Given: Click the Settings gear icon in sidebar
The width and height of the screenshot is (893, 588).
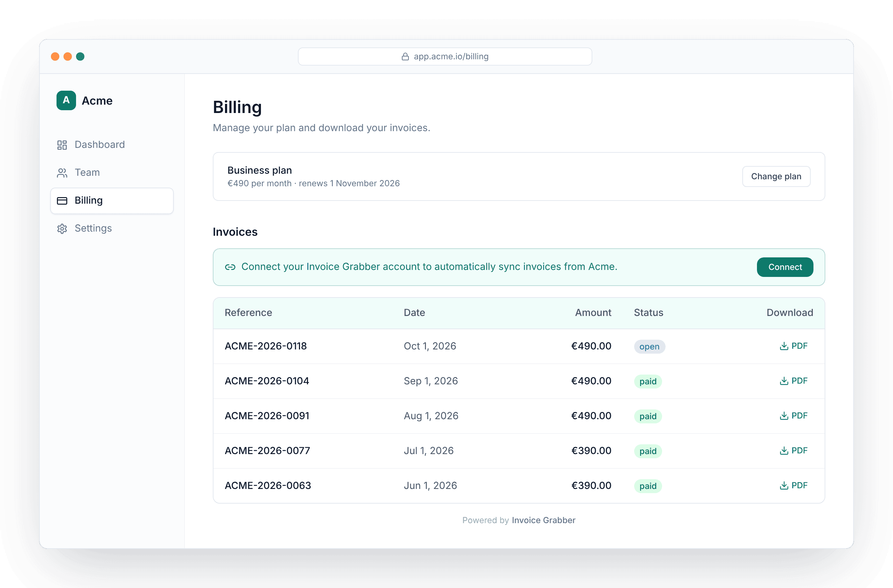Looking at the screenshot, I should (x=62, y=228).
